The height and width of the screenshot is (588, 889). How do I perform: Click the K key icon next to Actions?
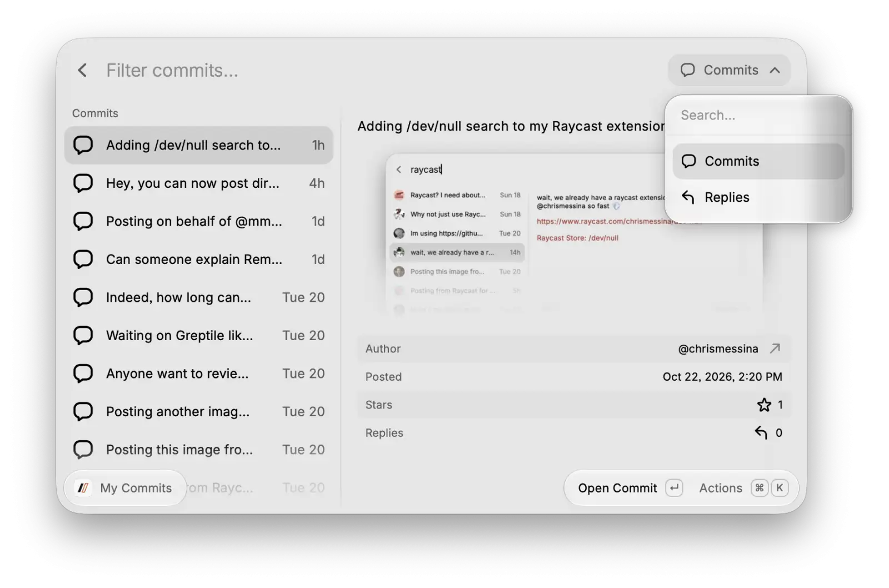pyautogui.click(x=780, y=488)
